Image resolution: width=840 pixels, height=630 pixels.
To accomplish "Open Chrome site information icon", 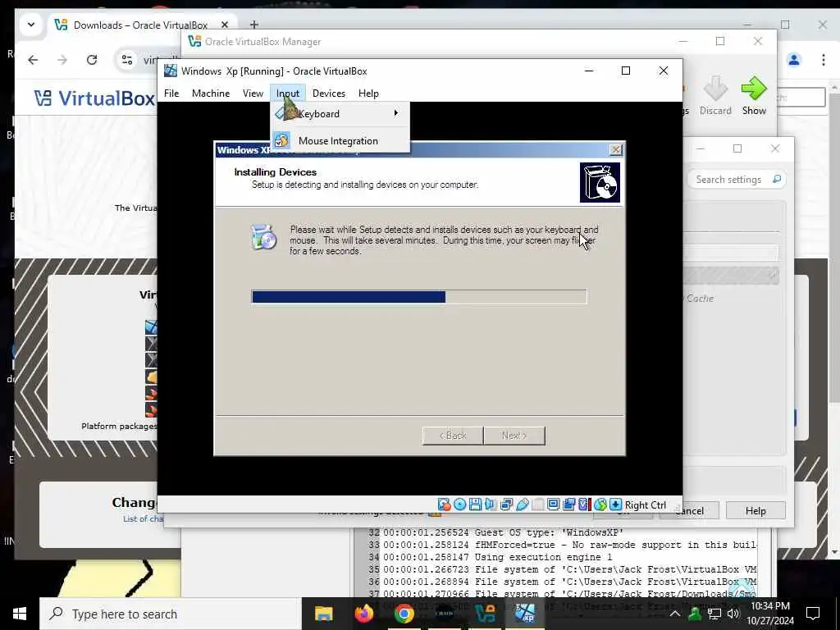I will [x=127, y=60].
